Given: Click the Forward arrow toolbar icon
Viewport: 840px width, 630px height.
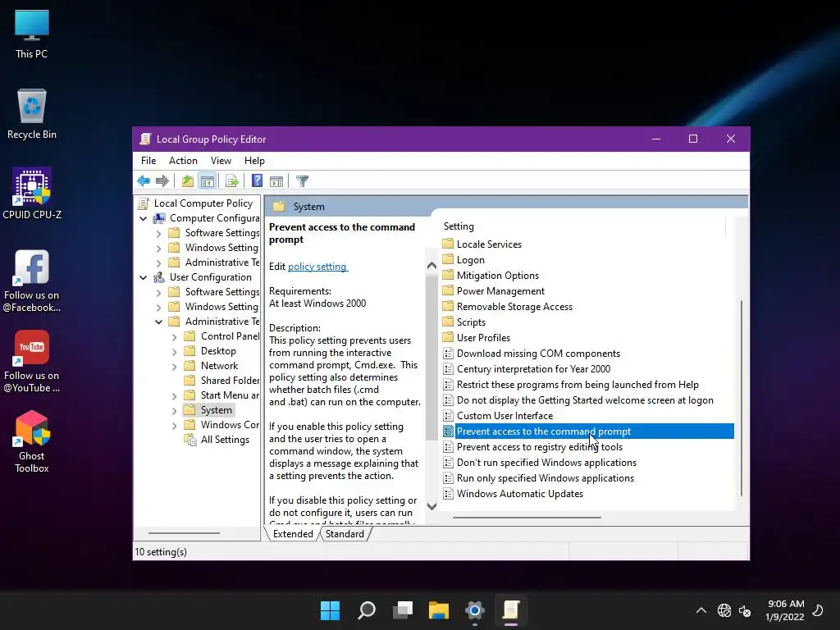Looking at the screenshot, I should click(x=162, y=181).
